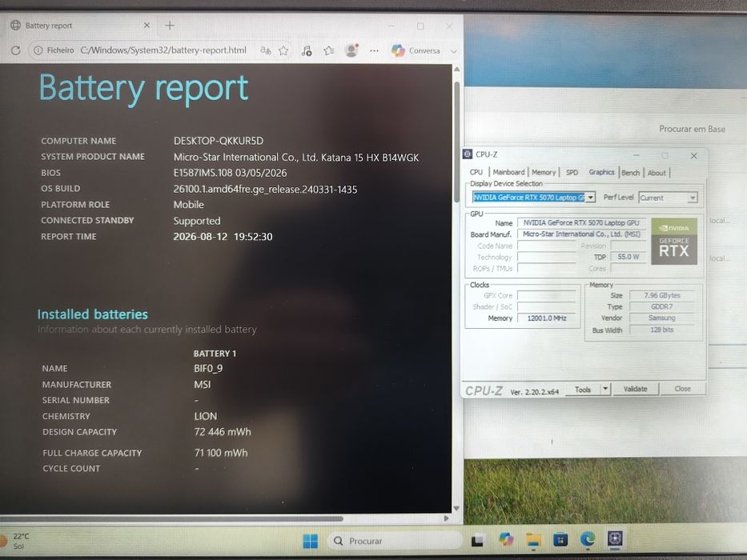View site information Ficheiro icon
The width and height of the screenshot is (747, 560).
click(x=54, y=50)
